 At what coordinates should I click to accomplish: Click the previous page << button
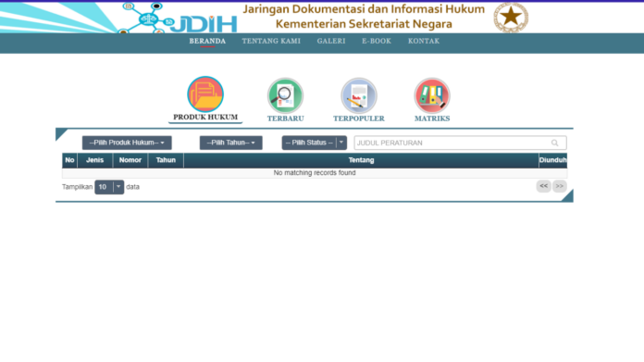pos(544,186)
